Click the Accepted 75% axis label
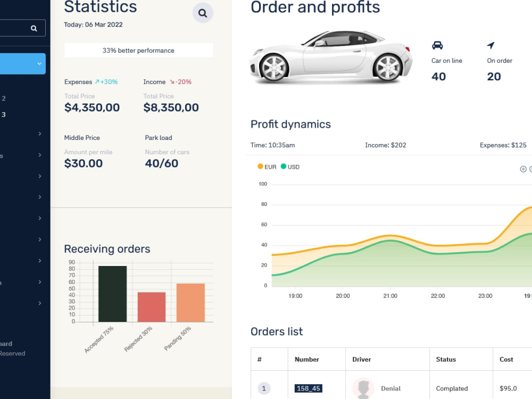 pyautogui.click(x=99, y=339)
